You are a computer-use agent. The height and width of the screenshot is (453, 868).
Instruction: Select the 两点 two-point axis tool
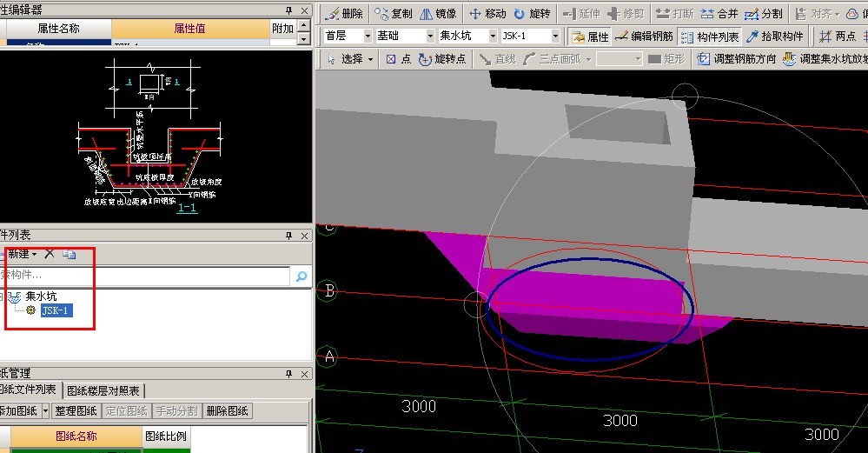[838, 37]
